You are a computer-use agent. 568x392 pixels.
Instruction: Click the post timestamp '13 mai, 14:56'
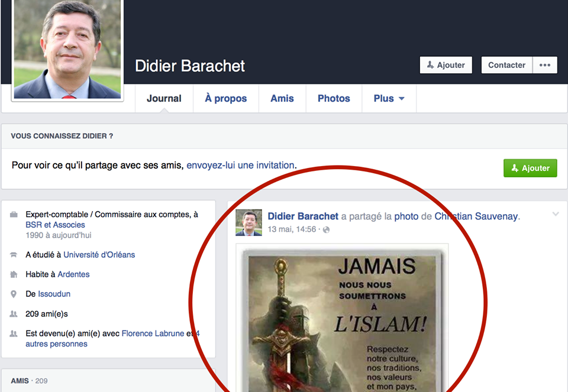[x=292, y=229]
